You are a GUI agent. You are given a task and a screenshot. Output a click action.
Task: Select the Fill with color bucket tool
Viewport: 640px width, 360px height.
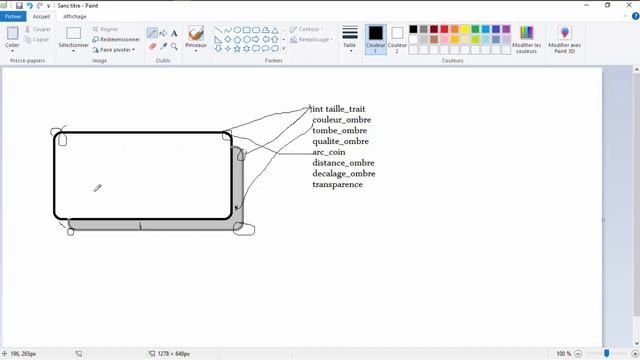tap(163, 33)
